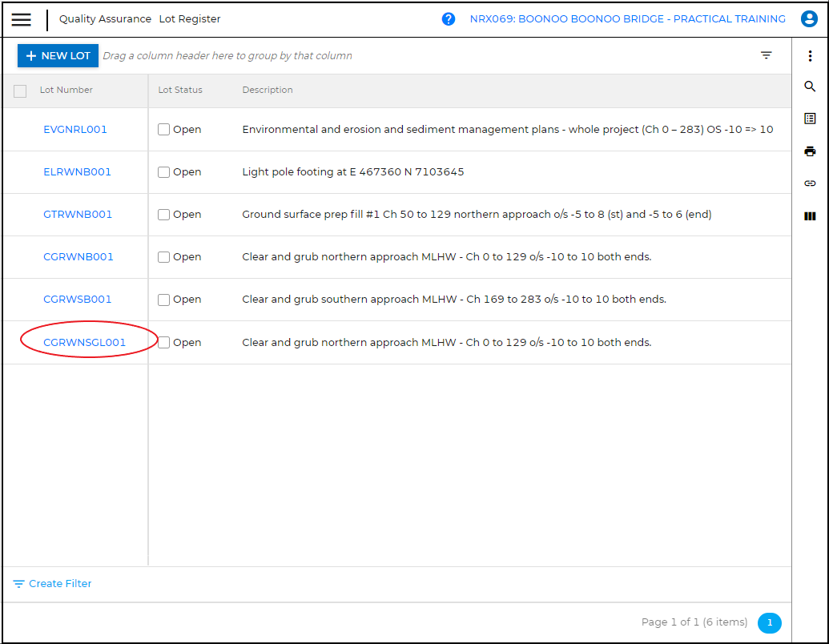Open the column chooser icon in sidebar
829x644 pixels.
(810, 216)
